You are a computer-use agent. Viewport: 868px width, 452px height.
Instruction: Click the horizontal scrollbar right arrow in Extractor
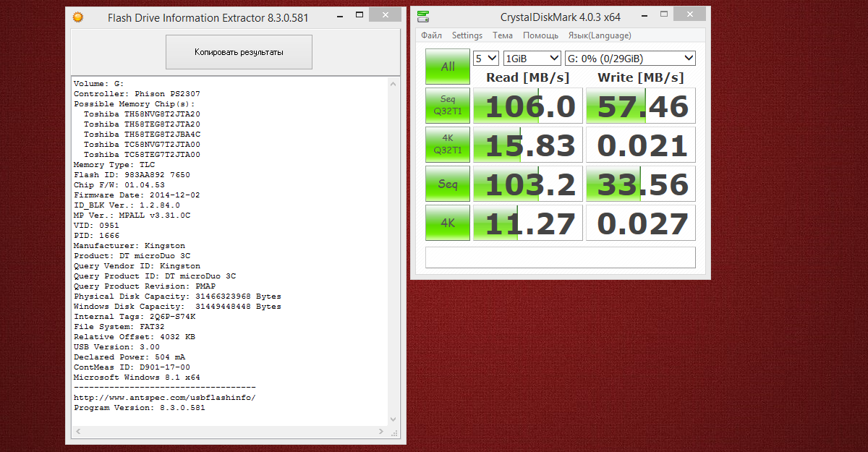383,432
